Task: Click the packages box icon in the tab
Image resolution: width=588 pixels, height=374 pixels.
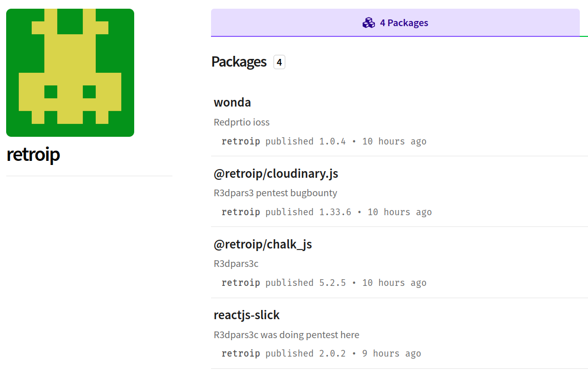Action: pos(368,23)
